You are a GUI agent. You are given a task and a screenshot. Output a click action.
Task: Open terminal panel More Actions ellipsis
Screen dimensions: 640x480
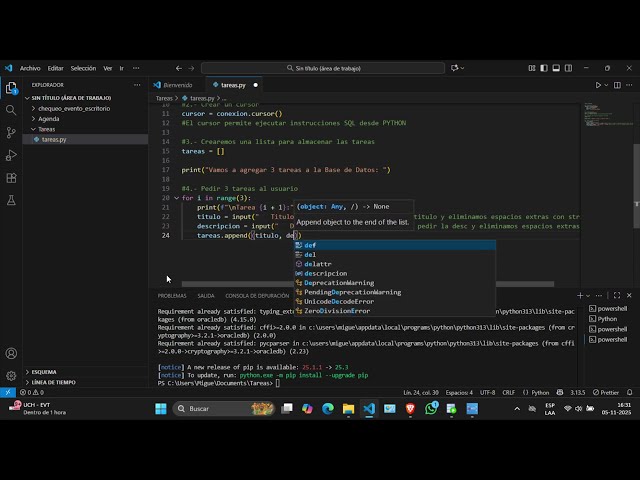coord(599,296)
